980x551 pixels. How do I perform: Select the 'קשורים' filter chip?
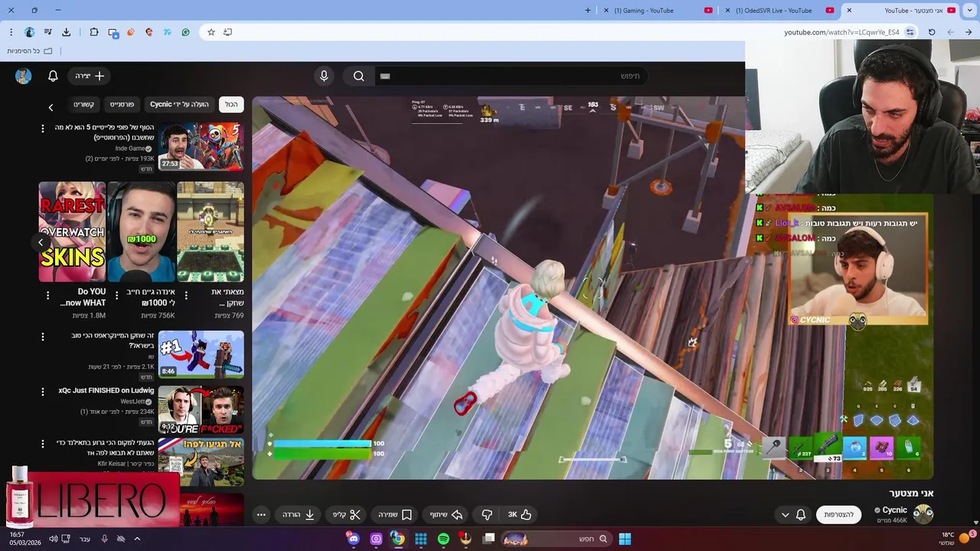83,104
